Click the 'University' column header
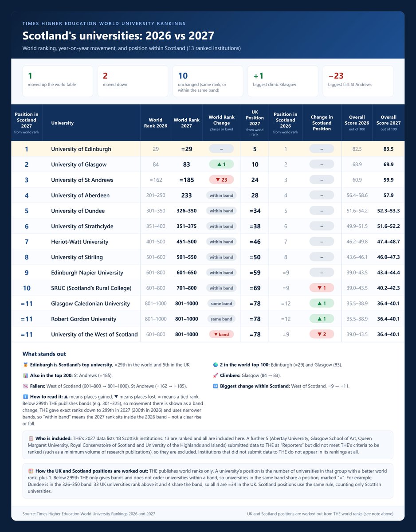 [x=91, y=123]
